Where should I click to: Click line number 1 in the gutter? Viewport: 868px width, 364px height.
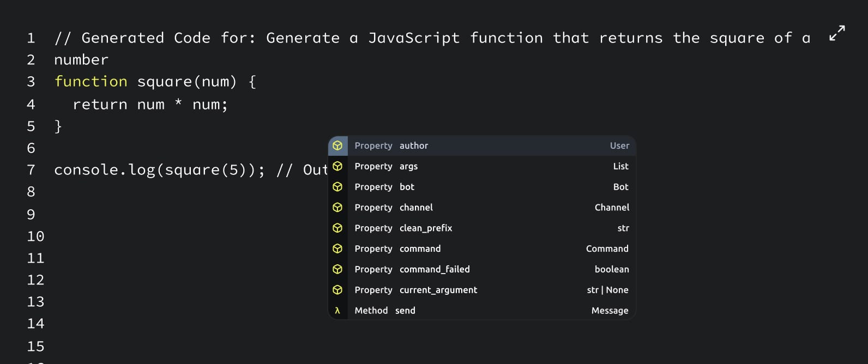[31, 38]
